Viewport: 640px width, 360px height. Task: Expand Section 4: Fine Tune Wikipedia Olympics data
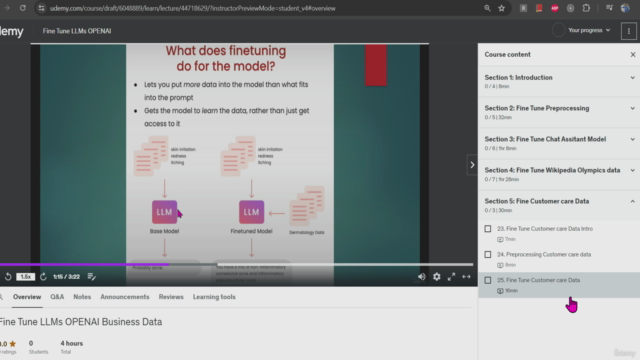click(559, 174)
